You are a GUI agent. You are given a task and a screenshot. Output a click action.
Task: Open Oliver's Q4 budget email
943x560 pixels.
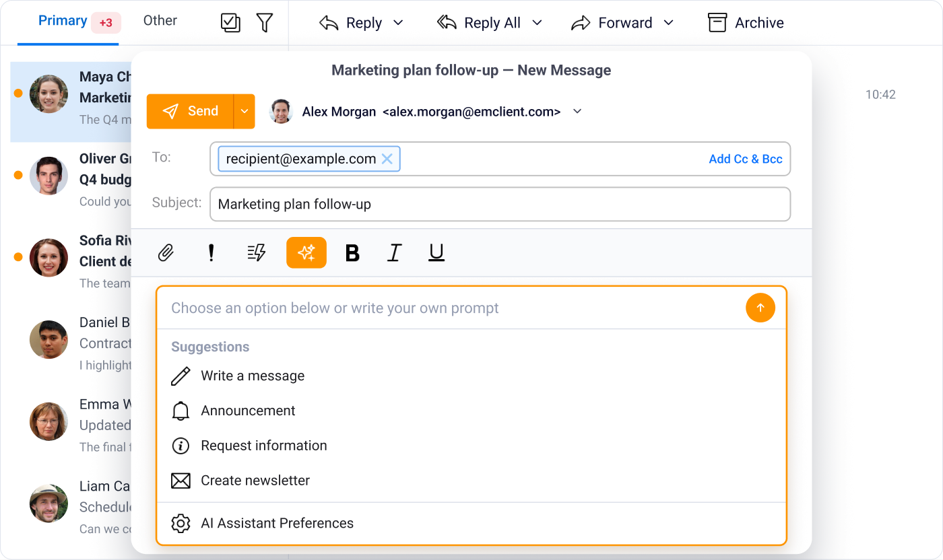pyautogui.click(x=71, y=180)
